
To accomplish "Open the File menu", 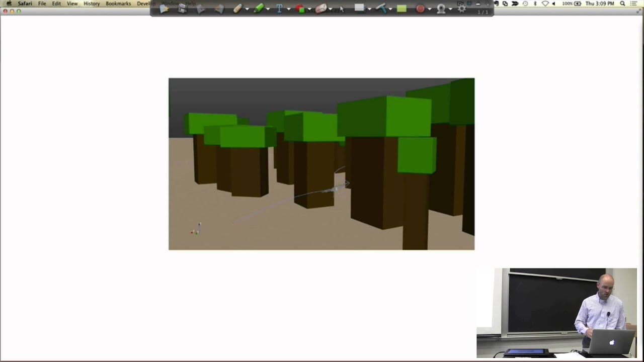I will [x=42, y=4].
